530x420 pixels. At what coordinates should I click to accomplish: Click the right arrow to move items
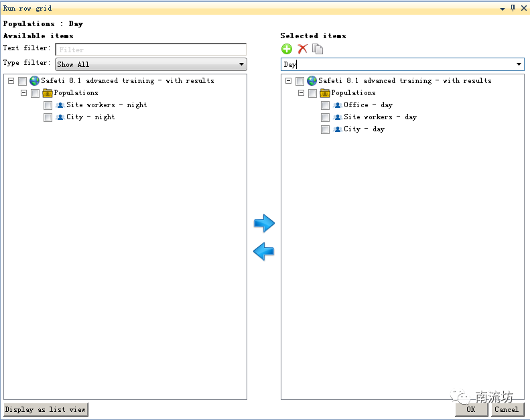click(264, 223)
